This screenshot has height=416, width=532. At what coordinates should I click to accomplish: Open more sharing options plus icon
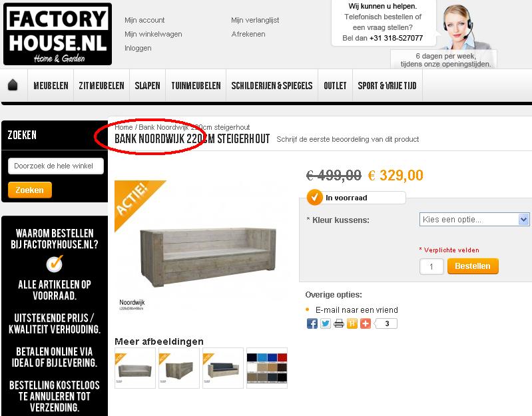click(x=365, y=323)
